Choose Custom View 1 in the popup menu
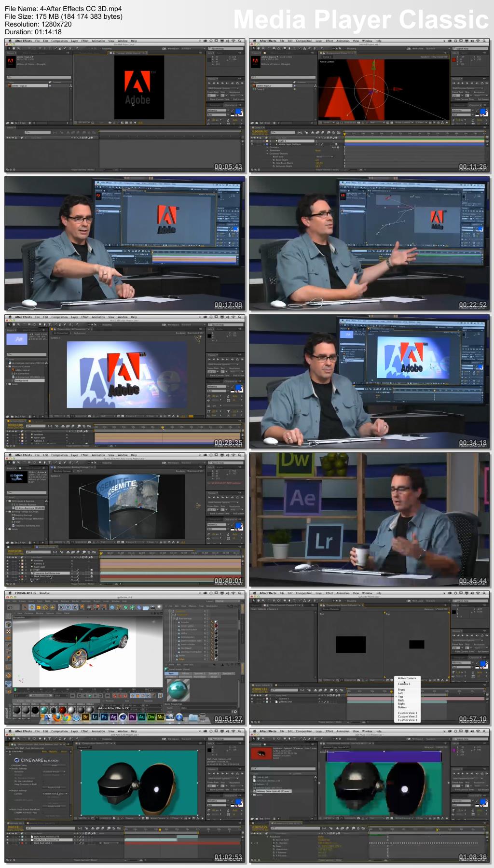The width and height of the screenshot is (494, 868). coord(407,713)
